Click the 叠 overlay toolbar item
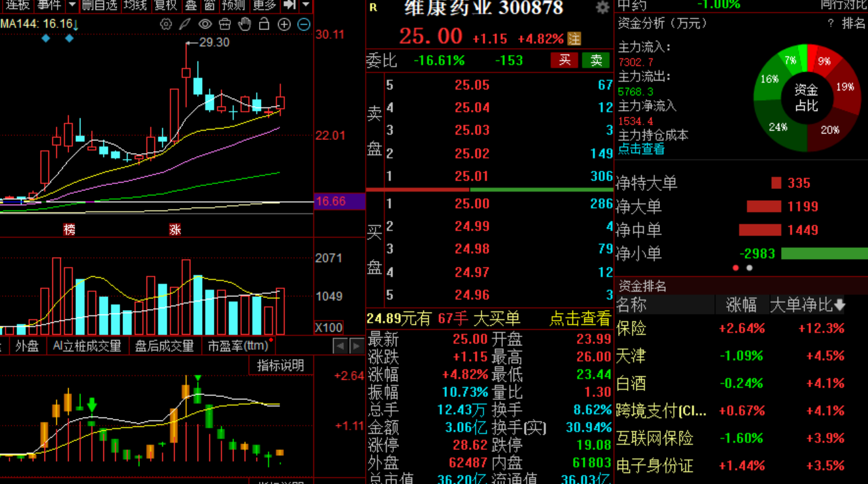 pyautogui.click(x=190, y=5)
